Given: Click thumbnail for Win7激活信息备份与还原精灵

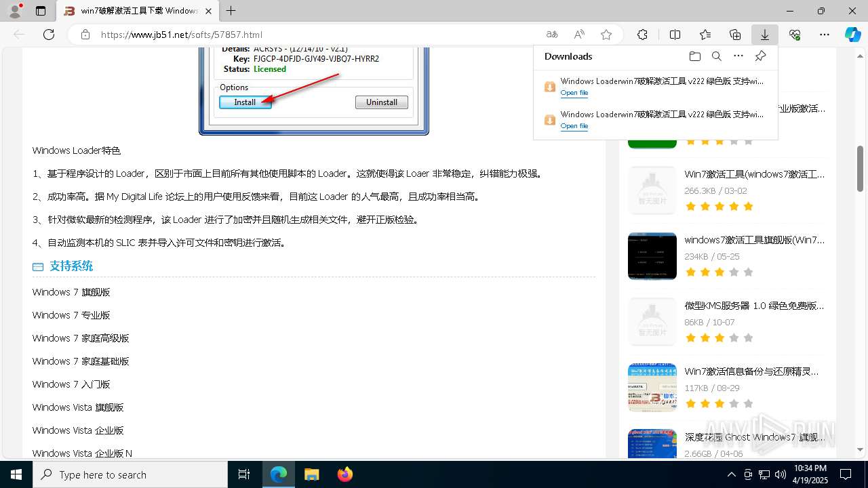Looking at the screenshot, I should [652, 387].
